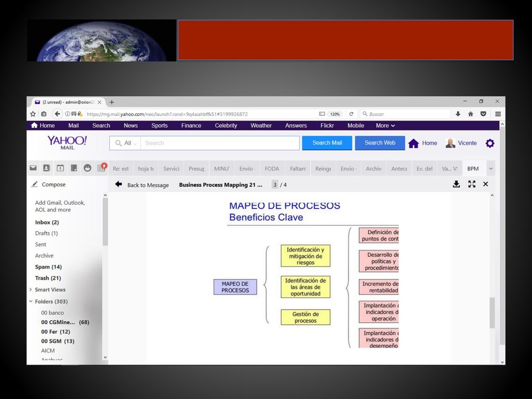The height and width of the screenshot is (399, 532).
Task: Bookmark page with the star icon
Action: coord(33,114)
